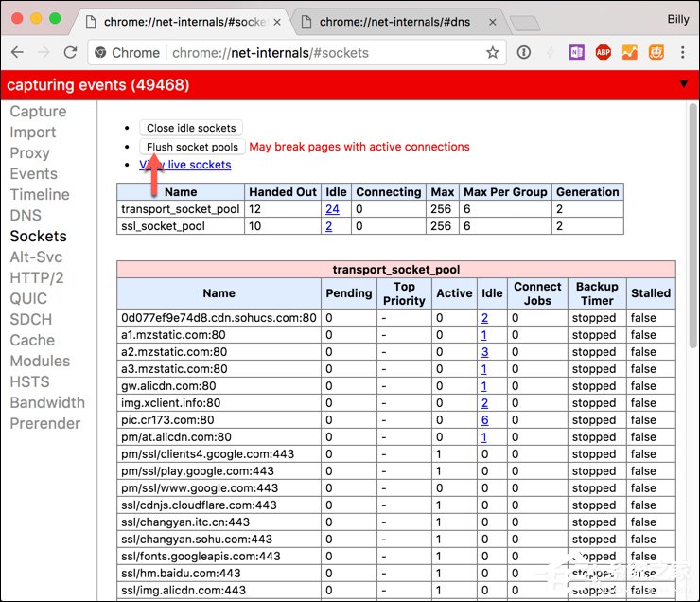Click the idle count 24 for transport_socket_pool

[x=332, y=209]
